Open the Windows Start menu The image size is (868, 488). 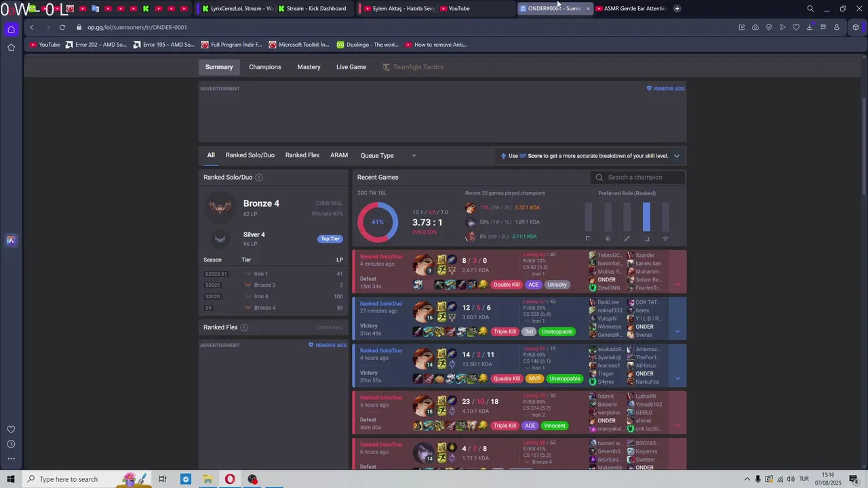(x=11, y=479)
